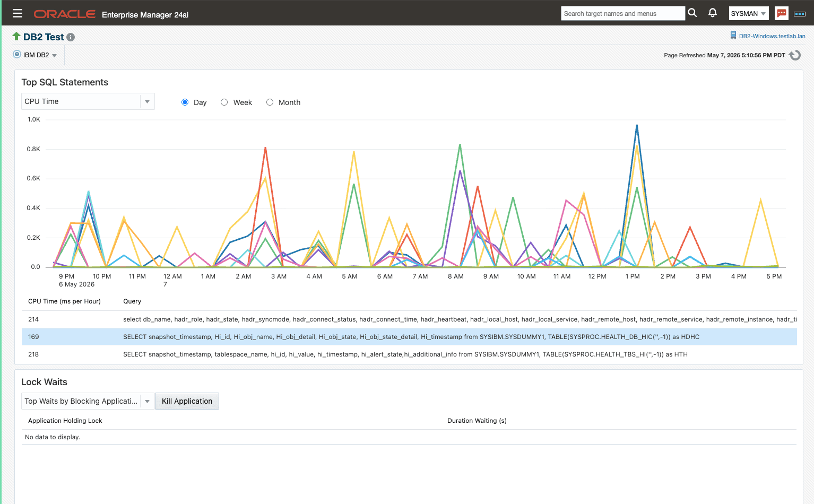Click the red chart peak near 3 AM
Viewport: 814px width, 504px height.
(265, 148)
